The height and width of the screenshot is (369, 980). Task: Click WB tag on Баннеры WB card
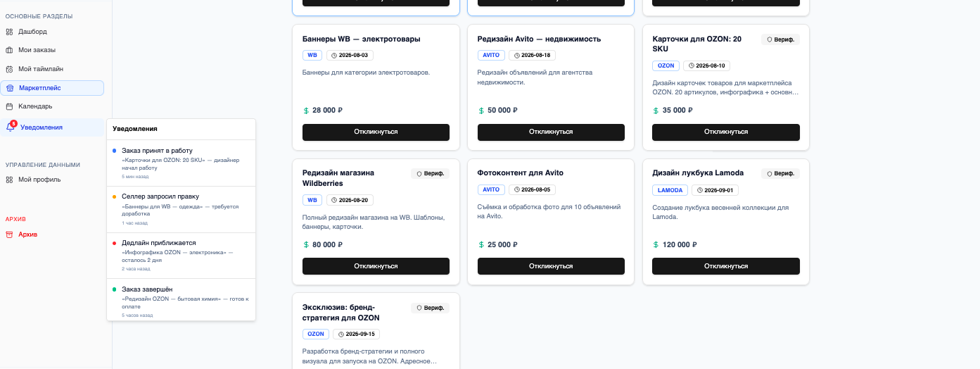point(312,55)
